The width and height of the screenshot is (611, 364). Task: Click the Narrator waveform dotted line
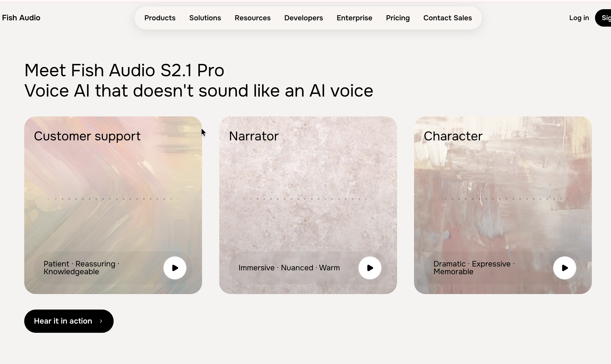coord(308,199)
